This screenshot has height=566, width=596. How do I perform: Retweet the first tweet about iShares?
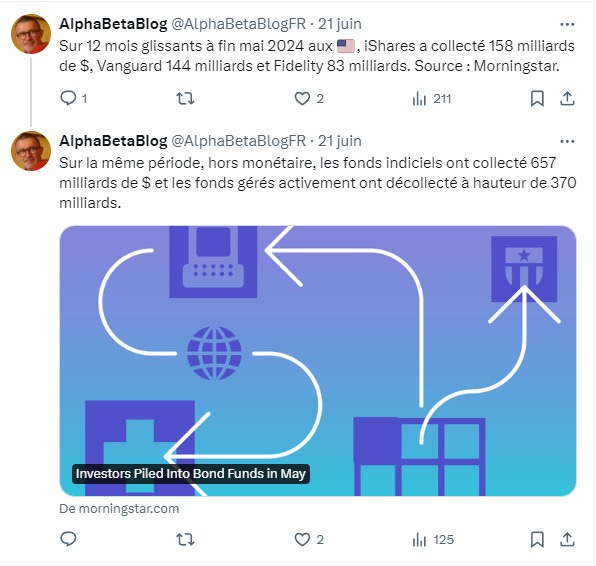[185, 99]
